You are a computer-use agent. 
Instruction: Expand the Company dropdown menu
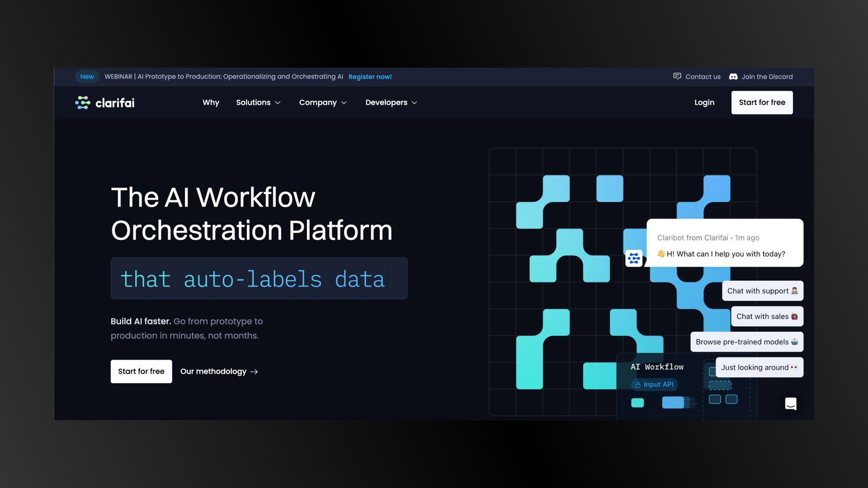(x=323, y=103)
